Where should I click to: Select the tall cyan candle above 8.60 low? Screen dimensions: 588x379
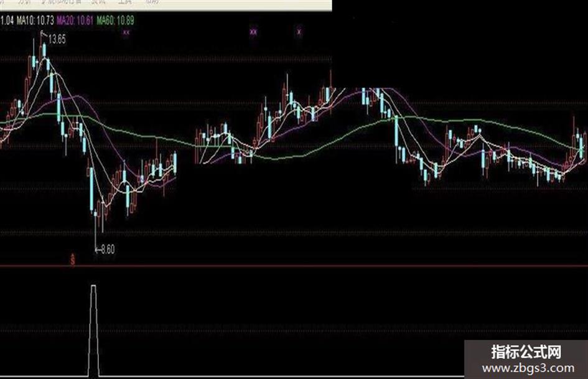(x=92, y=189)
